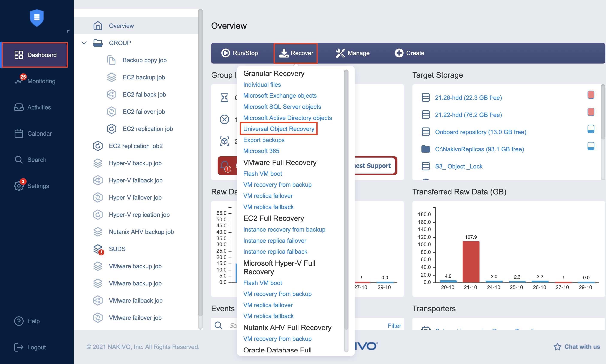The image size is (606, 364).
Task: Collapse the GROUP tree node
Action: coord(84,43)
